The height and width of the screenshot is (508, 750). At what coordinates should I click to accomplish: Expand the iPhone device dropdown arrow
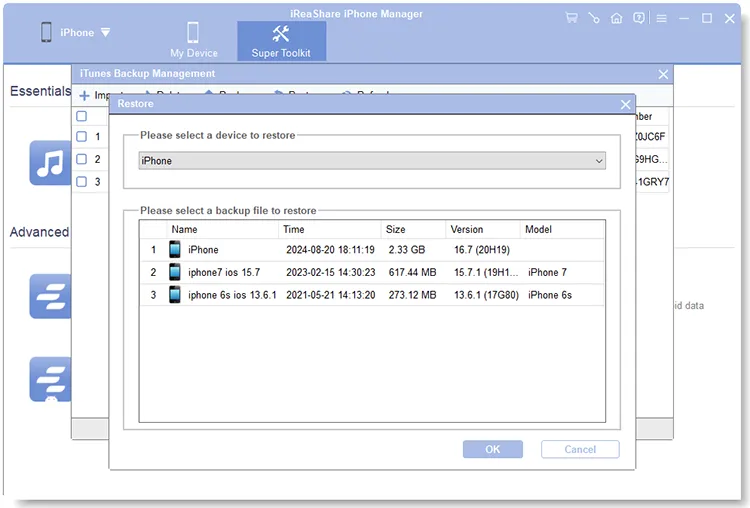pos(106,33)
